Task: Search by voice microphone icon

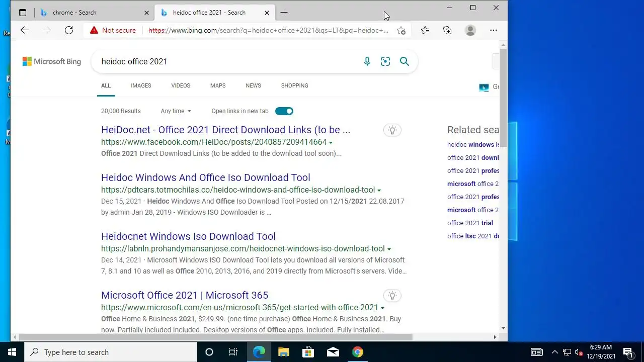Action: (x=367, y=61)
